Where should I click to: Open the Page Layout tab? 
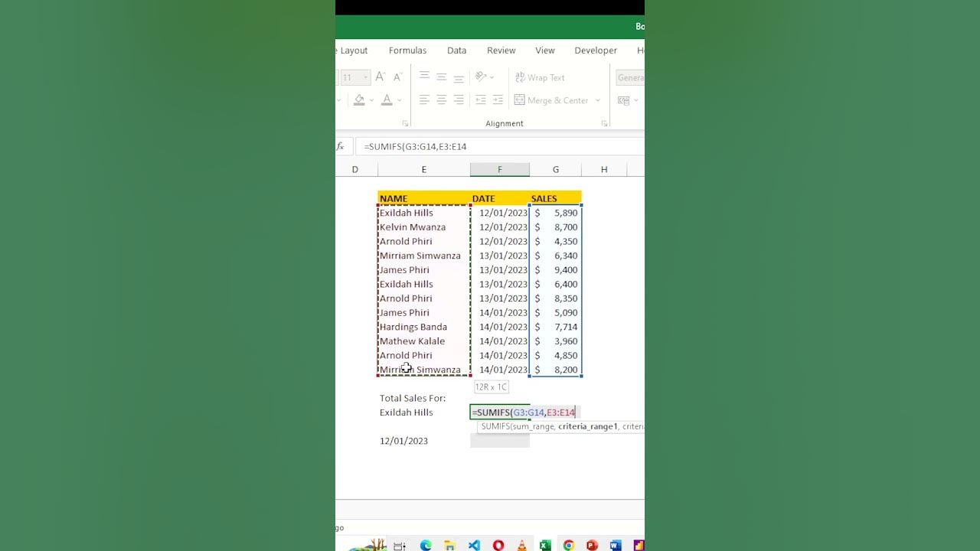pos(352,51)
